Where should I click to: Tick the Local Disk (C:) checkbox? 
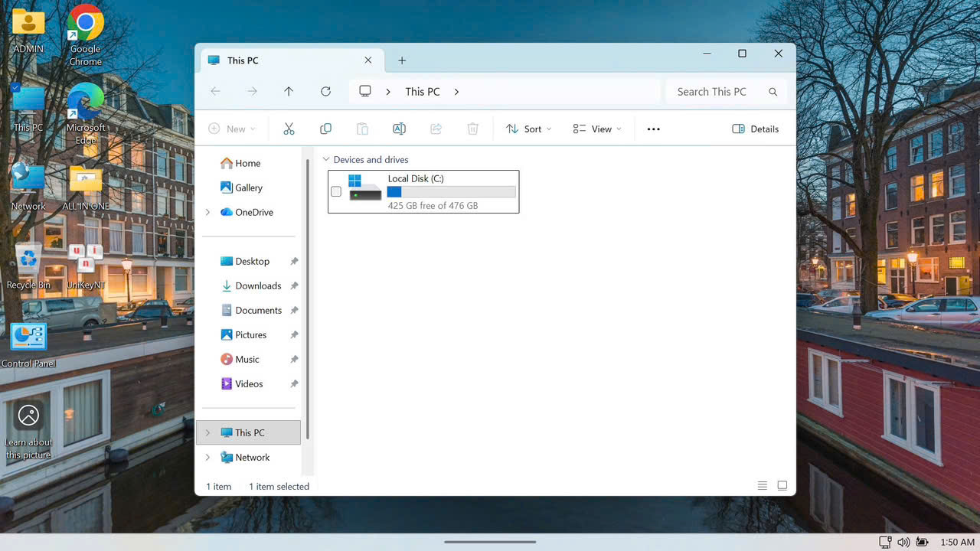click(x=336, y=191)
